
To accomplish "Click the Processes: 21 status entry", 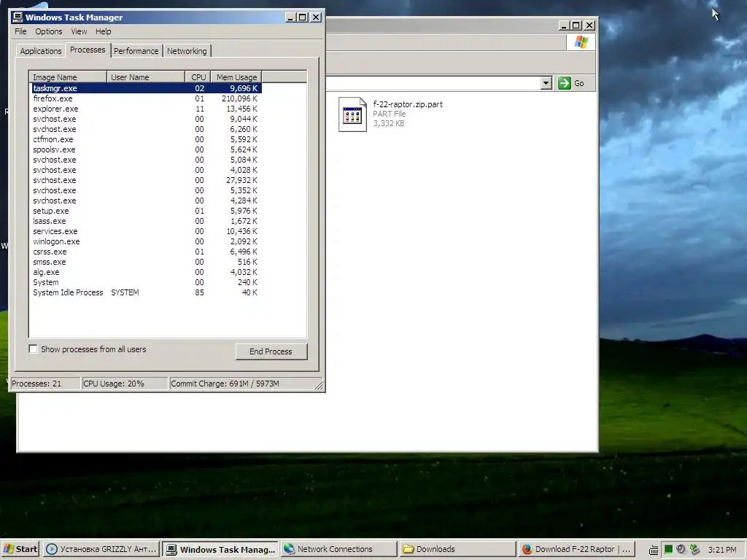I will pyautogui.click(x=44, y=384).
